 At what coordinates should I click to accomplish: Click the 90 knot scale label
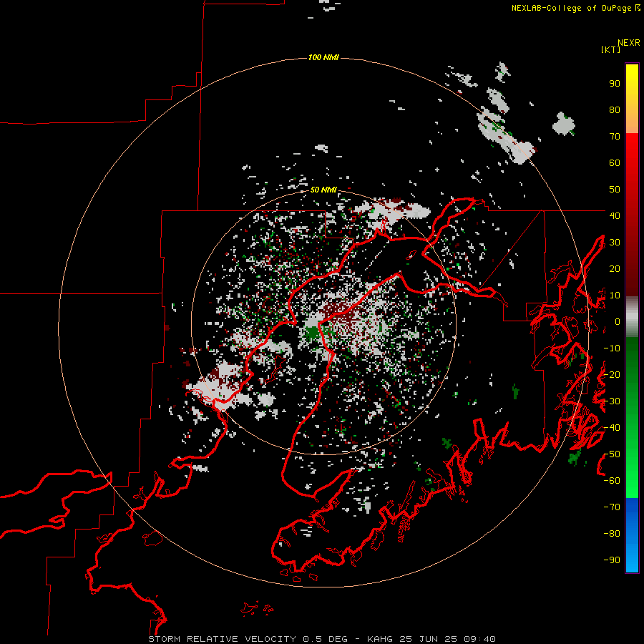[x=615, y=84]
